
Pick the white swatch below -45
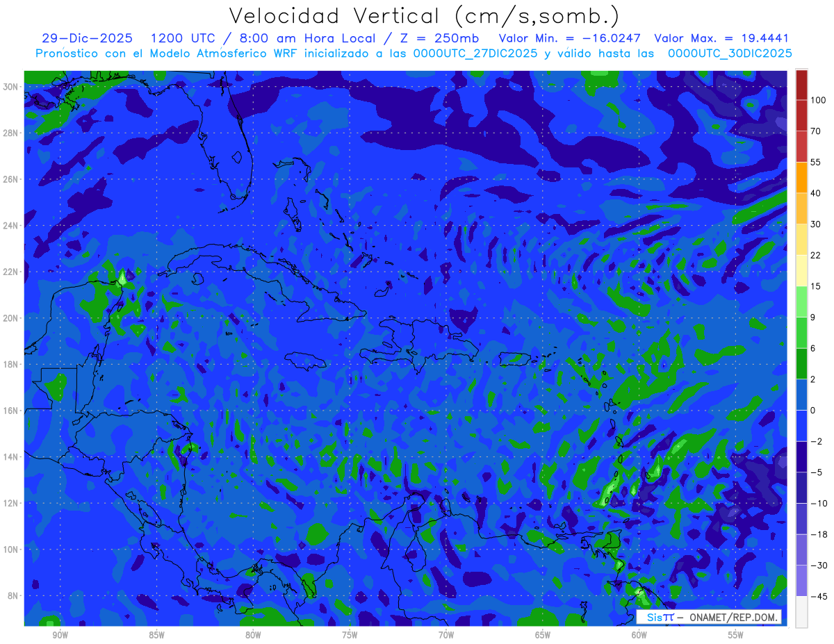pyautogui.click(x=801, y=612)
